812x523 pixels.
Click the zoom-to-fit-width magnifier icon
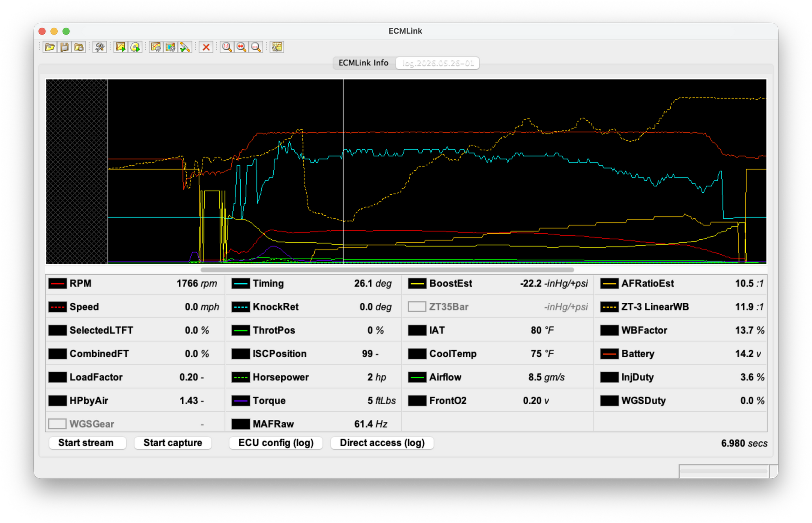242,47
